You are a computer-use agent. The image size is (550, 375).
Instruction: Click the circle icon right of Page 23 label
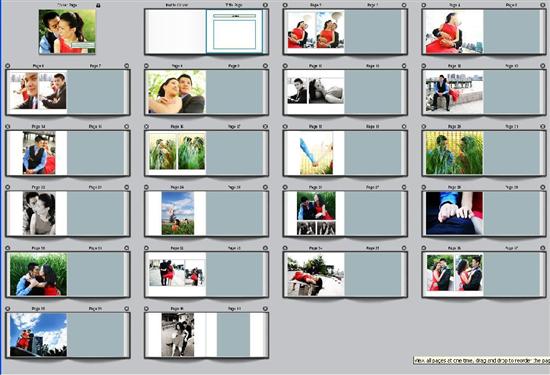[x=126, y=187]
